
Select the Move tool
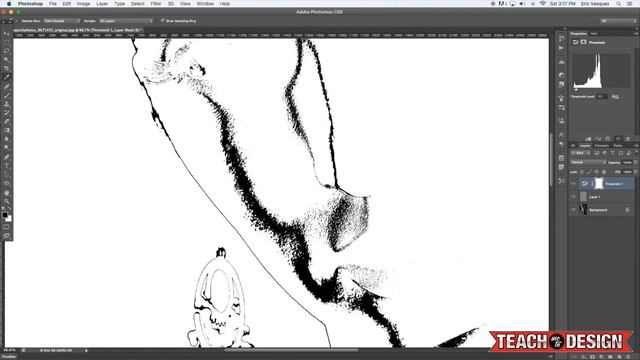[x=7, y=34]
